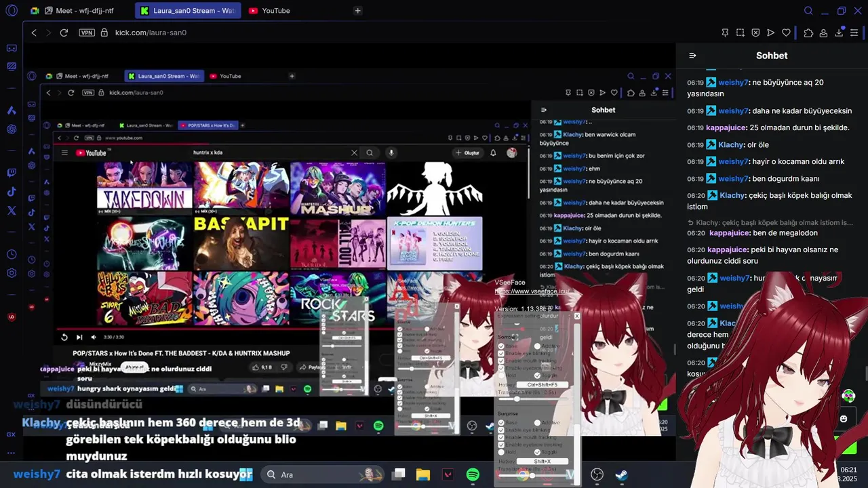Open the chat emote picker smiley
This screenshot has height=488, width=868.
coord(844,419)
